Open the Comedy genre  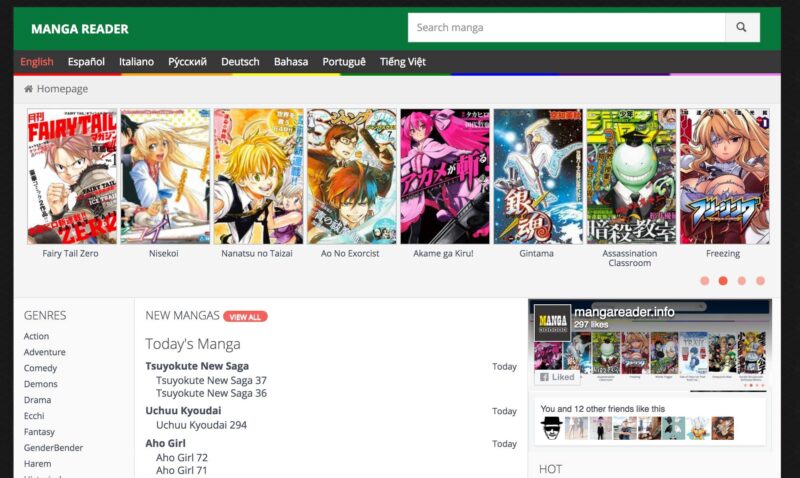click(x=40, y=368)
